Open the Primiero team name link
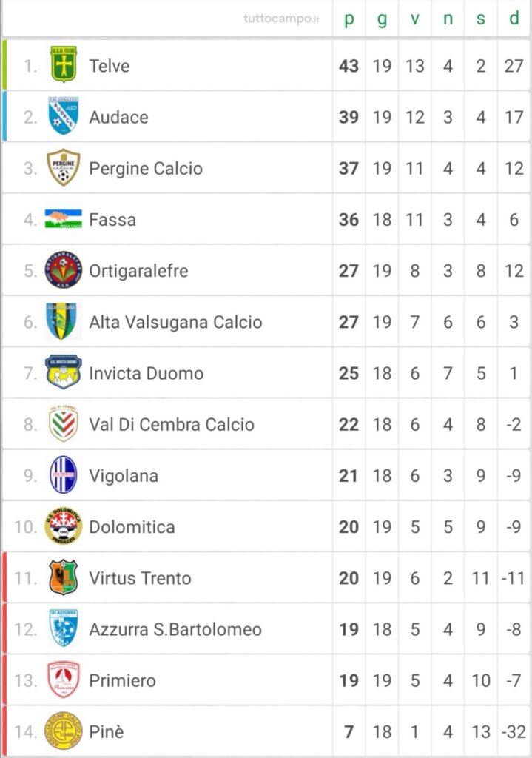This screenshot has width=532, height=758. click(x=122, y=681)
